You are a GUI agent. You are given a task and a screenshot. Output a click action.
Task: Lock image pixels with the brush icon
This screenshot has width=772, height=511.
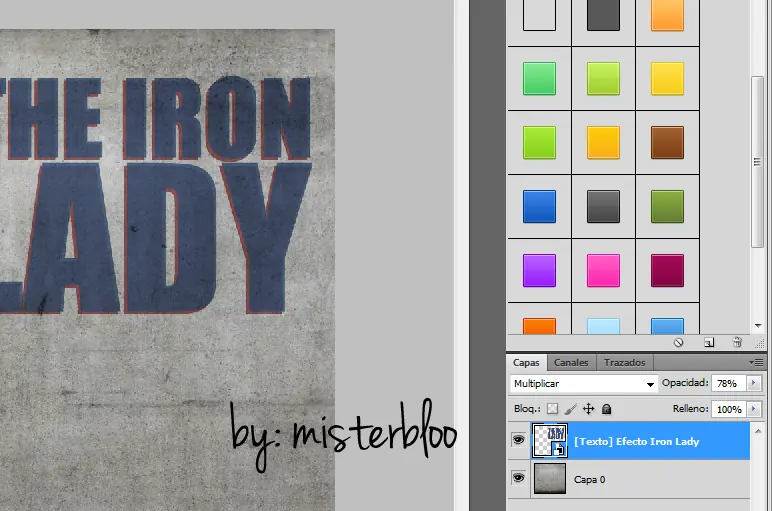pyautogui.click(x=571, y=409)
